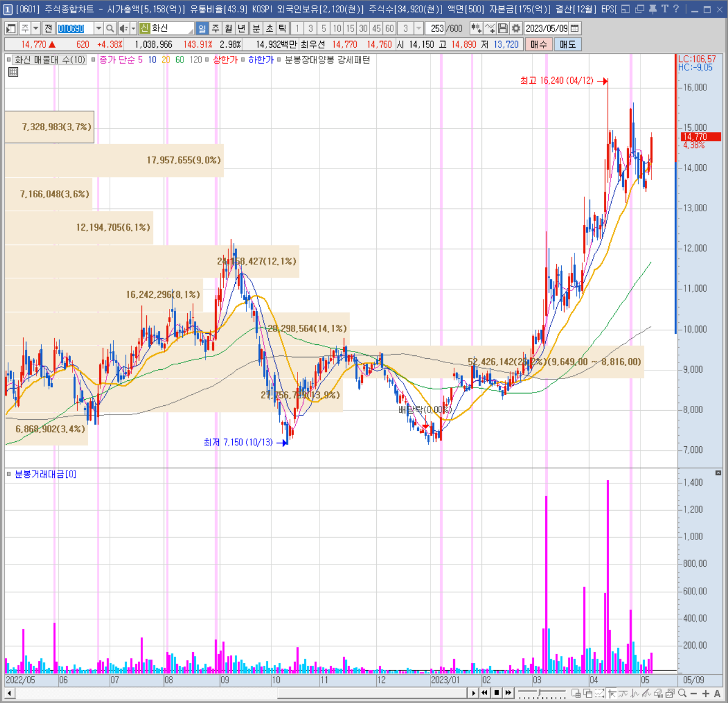The height and width of the screenshot is (703, 728).
Task: Open the dropdown arrow beside speaker icon
Action: tap(133, 28)
